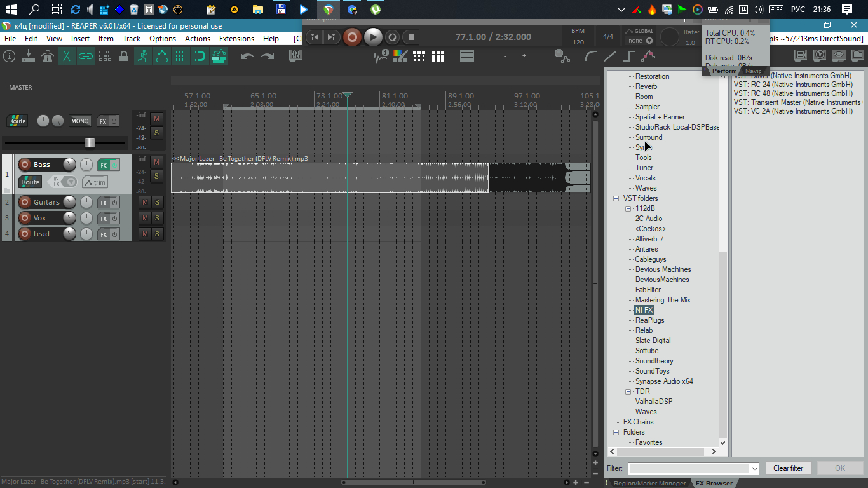Click the padlock locking icon in the toolbar
Image resolution: width=868 pixels, height=488 pixels.
click(x=124, y=57)
